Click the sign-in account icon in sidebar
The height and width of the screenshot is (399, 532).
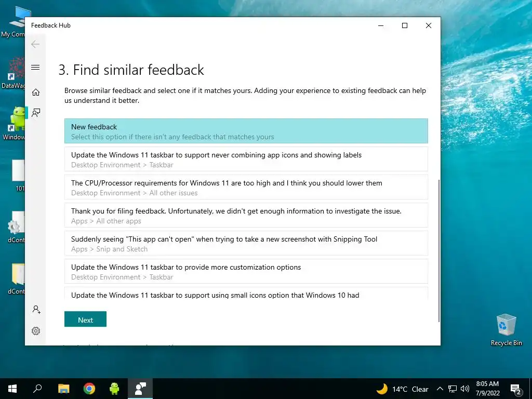(36, 310)
